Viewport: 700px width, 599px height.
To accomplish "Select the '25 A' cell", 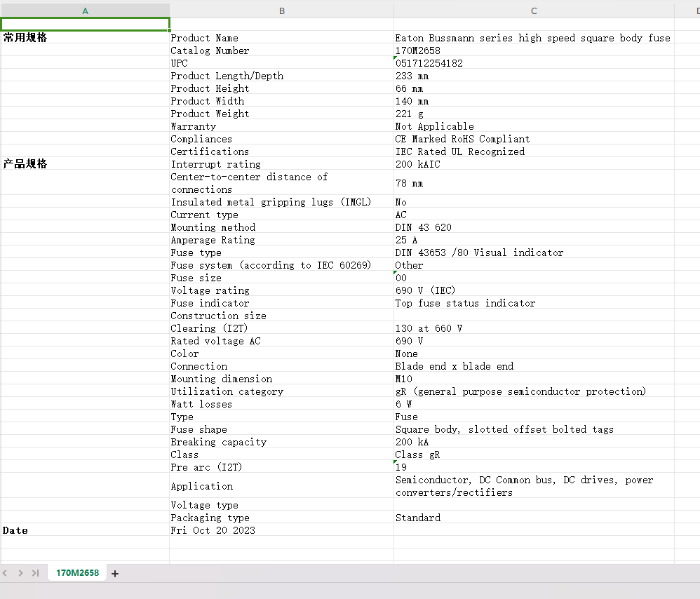I will click(534, 240).
